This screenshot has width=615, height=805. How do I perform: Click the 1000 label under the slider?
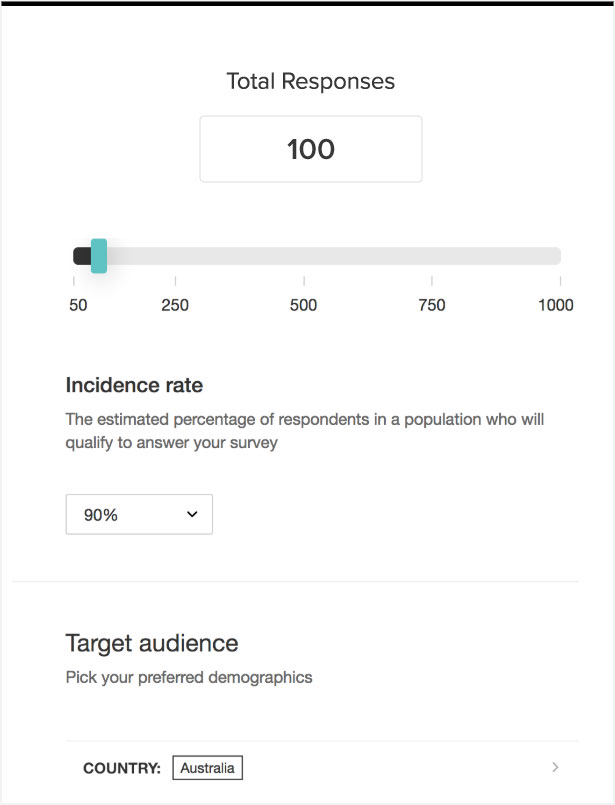556,305
